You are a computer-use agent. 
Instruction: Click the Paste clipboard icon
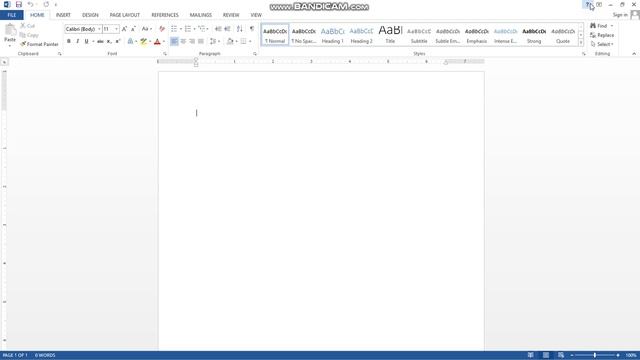[x=10, y=30]
